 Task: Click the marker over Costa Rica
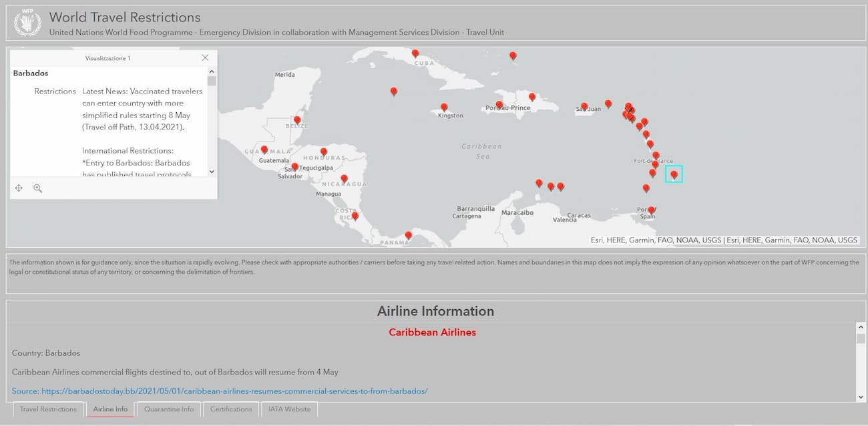355,216
